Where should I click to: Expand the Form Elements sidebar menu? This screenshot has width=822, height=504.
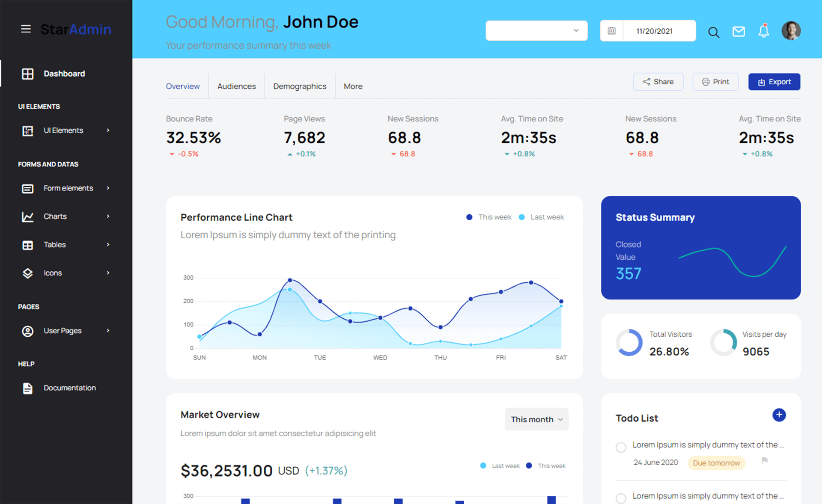(66, 188)
